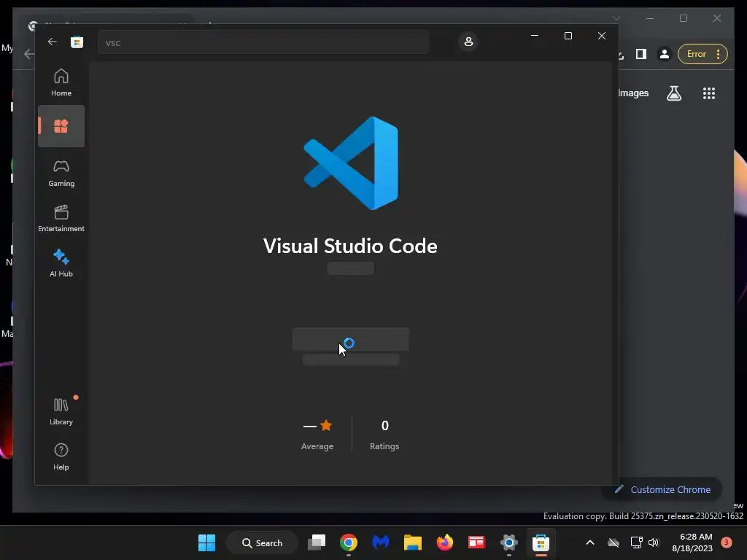Open volume control tray icon
The image size is (747, 560).
click(654, 542)
